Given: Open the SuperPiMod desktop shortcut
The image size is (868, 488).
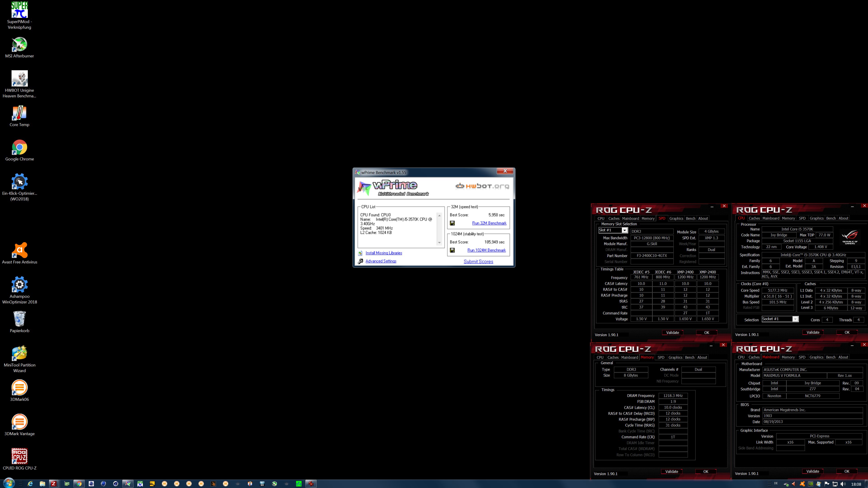Looking at the screenshot, I should coord(19,16).
